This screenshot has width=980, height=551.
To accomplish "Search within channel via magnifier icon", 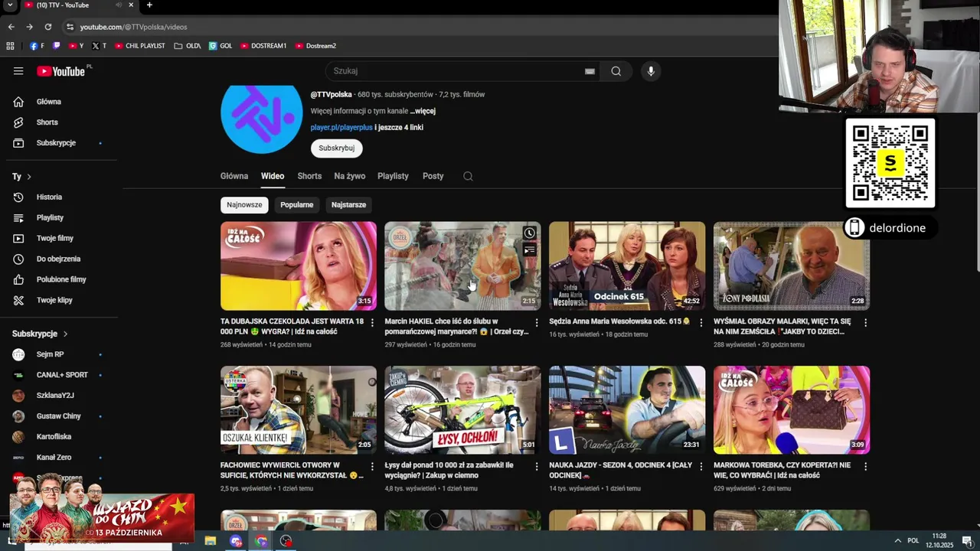I will (x=468, y=176).
